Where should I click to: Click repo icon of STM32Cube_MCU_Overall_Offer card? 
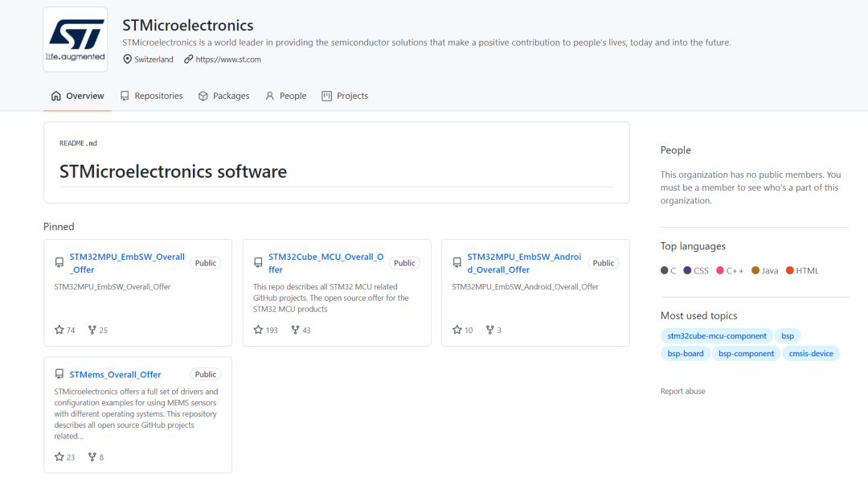click(258, 262)
